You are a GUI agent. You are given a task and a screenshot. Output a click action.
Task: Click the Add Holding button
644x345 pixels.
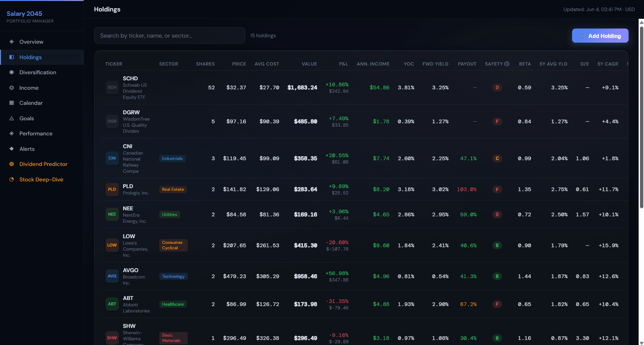tap(600, 36)
